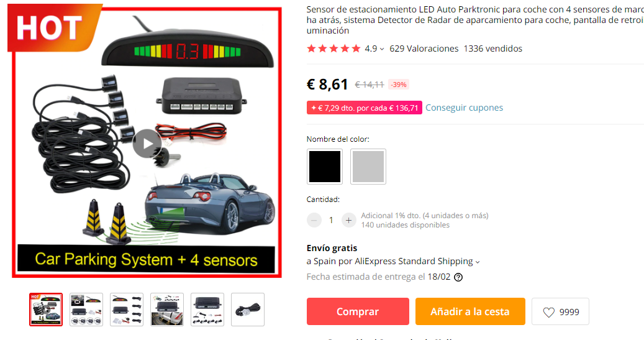Click Añadir a la cesta button
The image size is (644, 340).
click(x=470, y=311)
